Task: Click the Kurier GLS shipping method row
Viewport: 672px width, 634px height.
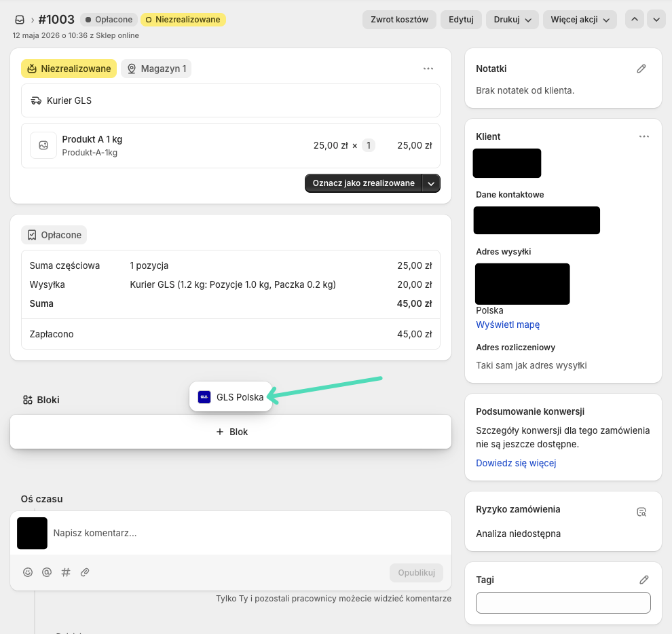Action: [231, 100]
